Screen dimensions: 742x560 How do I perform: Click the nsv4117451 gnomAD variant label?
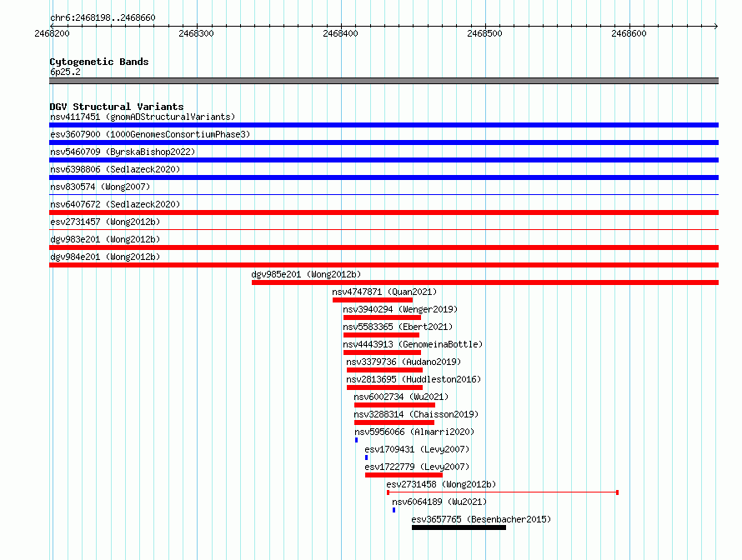pyautogui.click(x=143, y=117)
